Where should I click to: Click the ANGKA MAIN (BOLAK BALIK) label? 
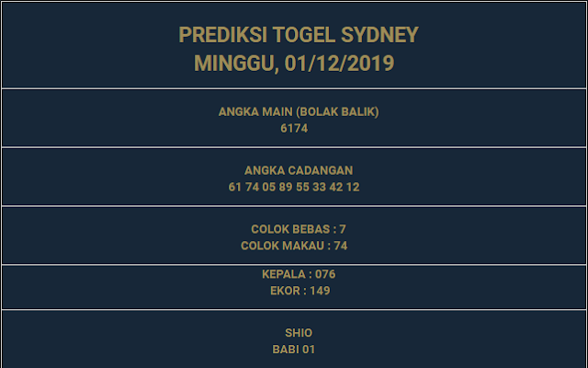click(x=299, y=111)
